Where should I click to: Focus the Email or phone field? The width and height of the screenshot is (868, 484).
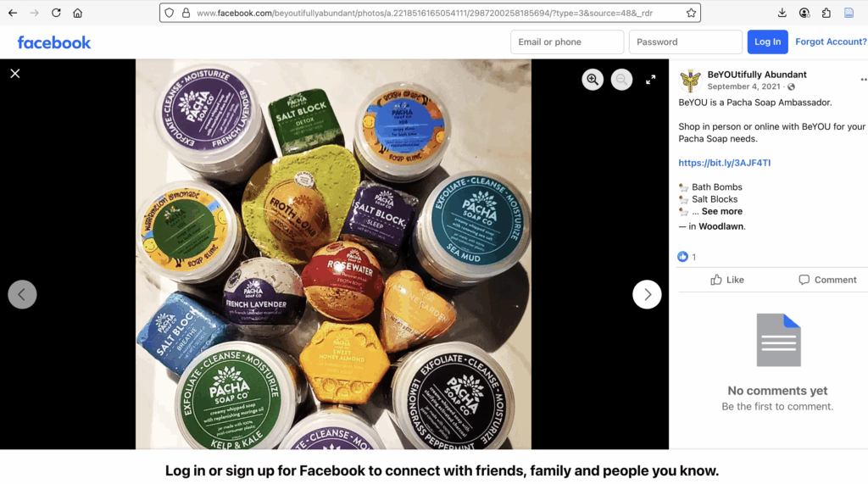point(567,42)
